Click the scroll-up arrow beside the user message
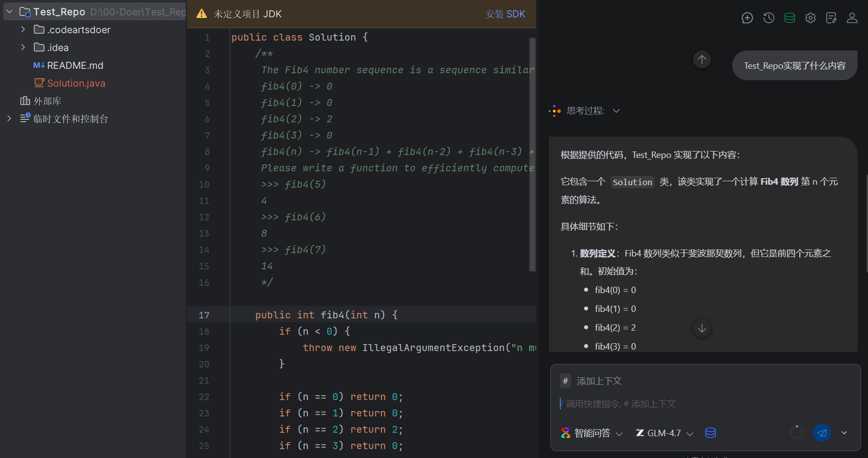868x458 pixels. (702, 60)
